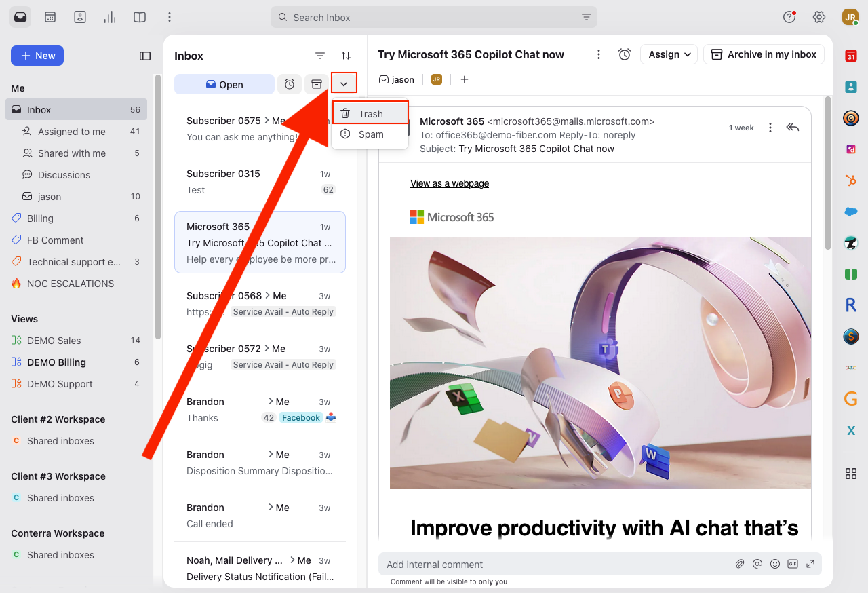Open the analytics bar chart icon
Image resolution: width=868 pixels, height=593 pixels.
pos(110,17)
